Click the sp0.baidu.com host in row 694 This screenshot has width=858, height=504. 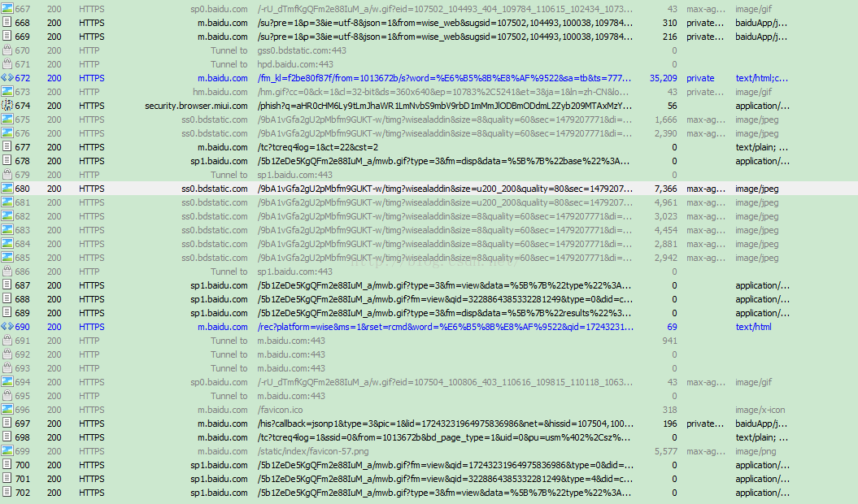(x=219, y=382)
